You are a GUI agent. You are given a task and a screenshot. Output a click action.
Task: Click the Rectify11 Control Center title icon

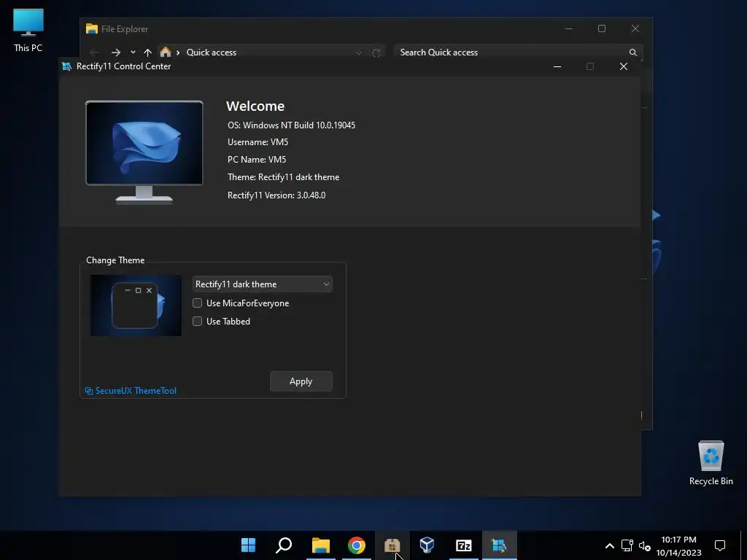[x=66, y=66]
